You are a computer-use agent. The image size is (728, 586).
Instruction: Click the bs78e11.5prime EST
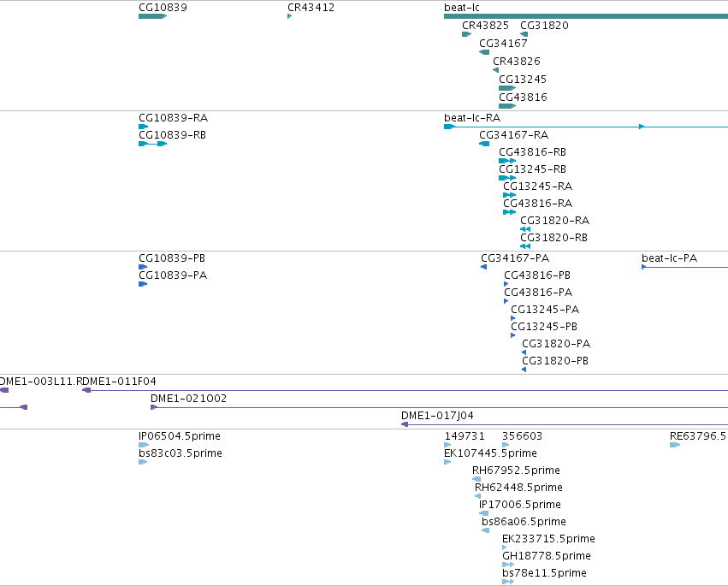tap(508, 583)
